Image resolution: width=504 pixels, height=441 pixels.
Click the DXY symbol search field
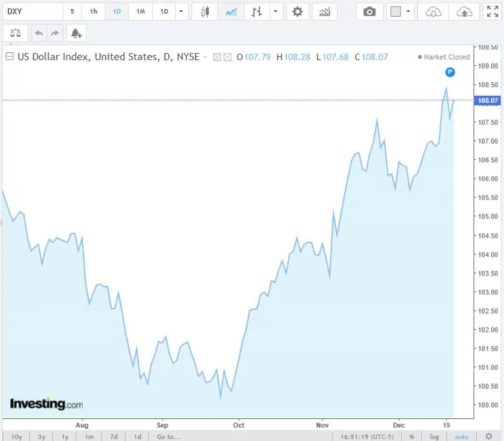tap(32, 12)
